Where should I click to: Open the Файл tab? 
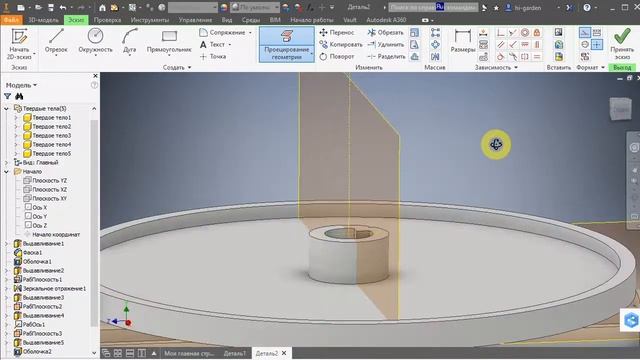(11, 20)
